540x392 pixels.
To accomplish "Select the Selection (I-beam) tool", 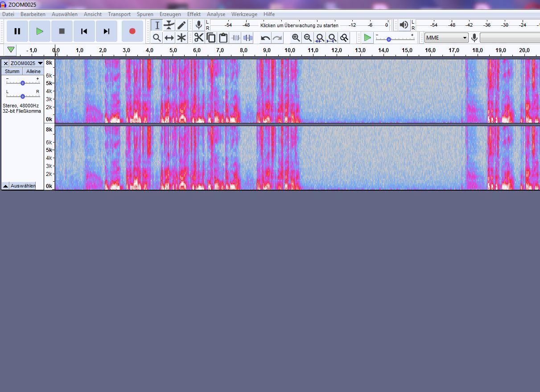I will (x=157, y=25).
